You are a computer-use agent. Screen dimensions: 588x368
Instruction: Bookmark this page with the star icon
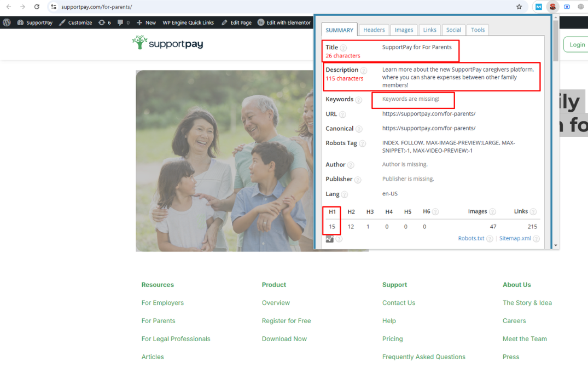point(519,7)
